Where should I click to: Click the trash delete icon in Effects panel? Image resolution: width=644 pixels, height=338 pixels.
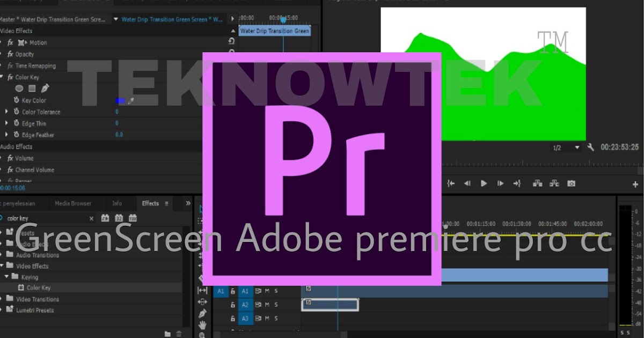178,333
